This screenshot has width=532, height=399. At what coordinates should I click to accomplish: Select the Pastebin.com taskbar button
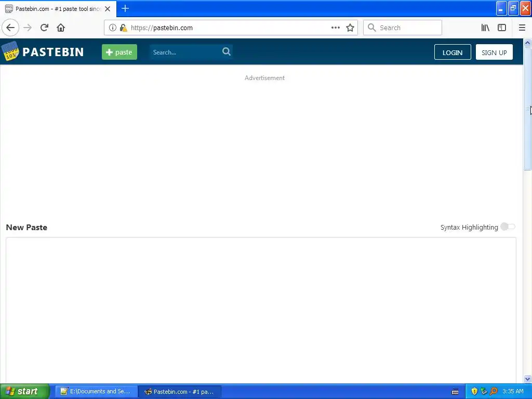click(180, 392)
